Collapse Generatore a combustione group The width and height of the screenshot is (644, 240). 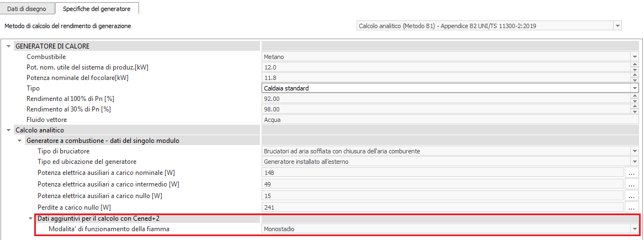19,141
